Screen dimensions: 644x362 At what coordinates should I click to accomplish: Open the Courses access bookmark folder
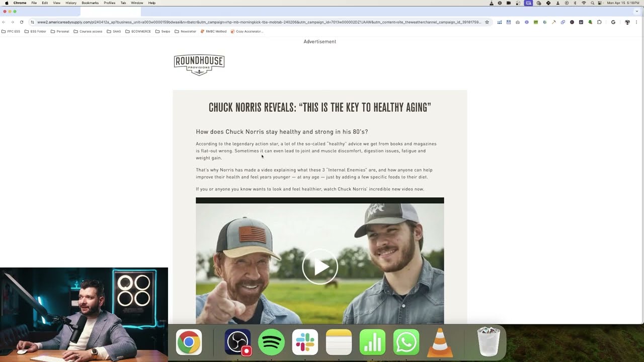pos(88,31)
